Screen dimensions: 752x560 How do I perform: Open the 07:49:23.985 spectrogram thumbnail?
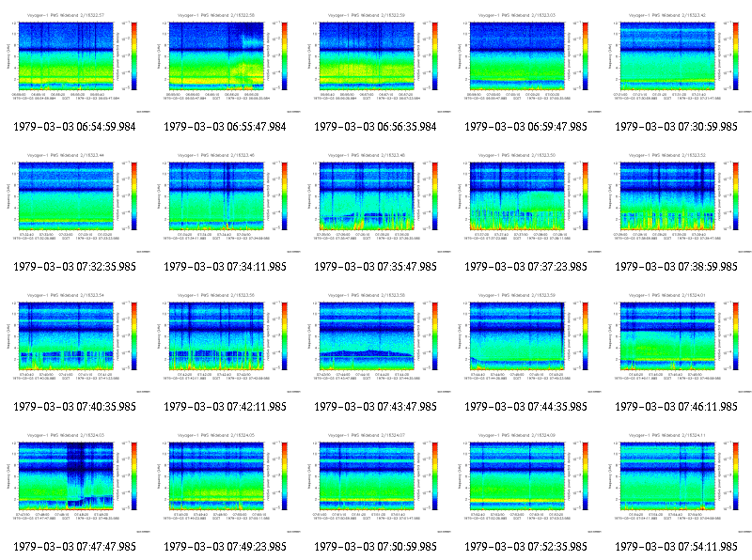[226, 482]
